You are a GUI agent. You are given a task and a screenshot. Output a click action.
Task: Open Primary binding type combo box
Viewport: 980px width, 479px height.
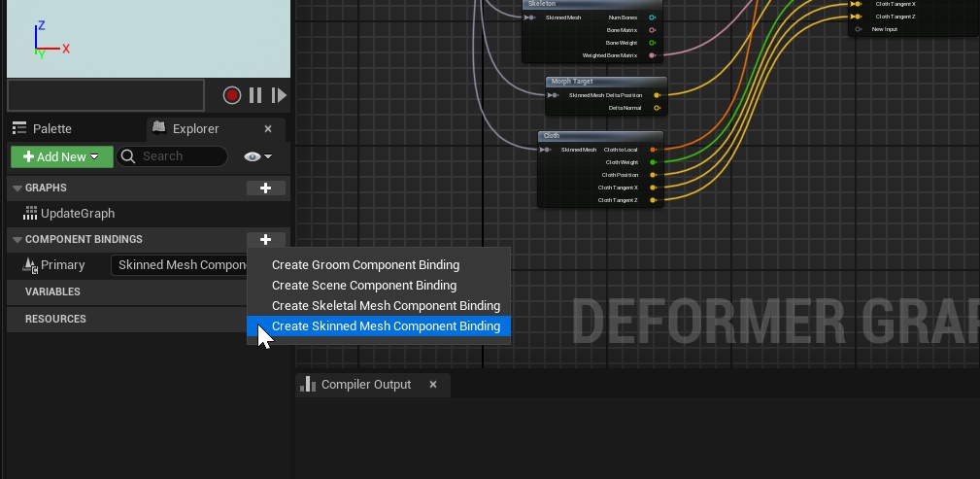pyautogui.click(x=181, y=265)
